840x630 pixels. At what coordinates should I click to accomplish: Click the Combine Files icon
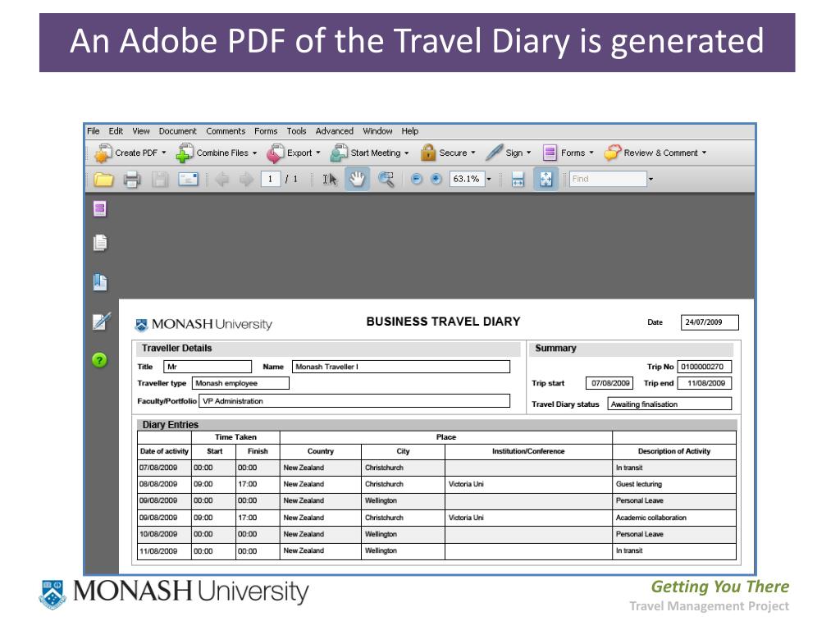(x=185, y=153)
